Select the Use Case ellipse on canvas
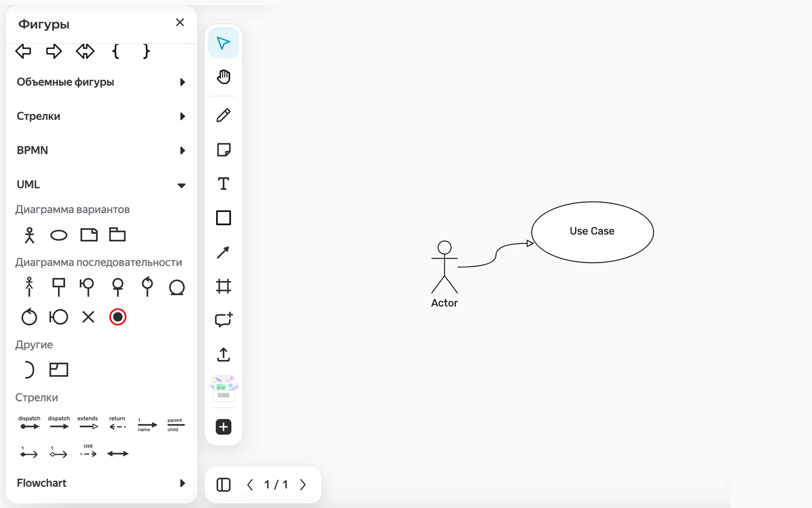Image resolution: width=812 pixels, height=508 pixels. 592,232
